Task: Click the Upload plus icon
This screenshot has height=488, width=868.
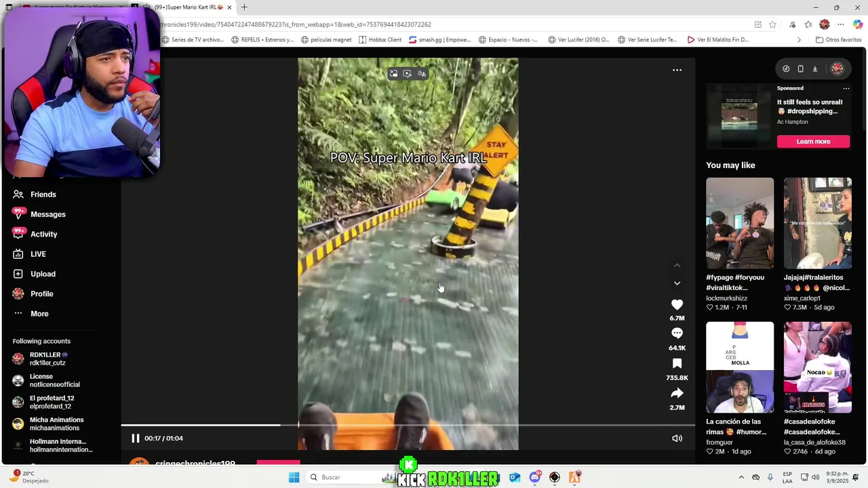Action: pos(18,274)
